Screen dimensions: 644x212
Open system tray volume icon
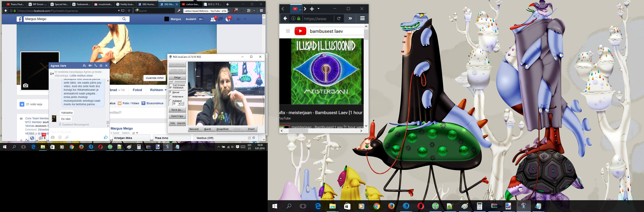click(233, 147)
